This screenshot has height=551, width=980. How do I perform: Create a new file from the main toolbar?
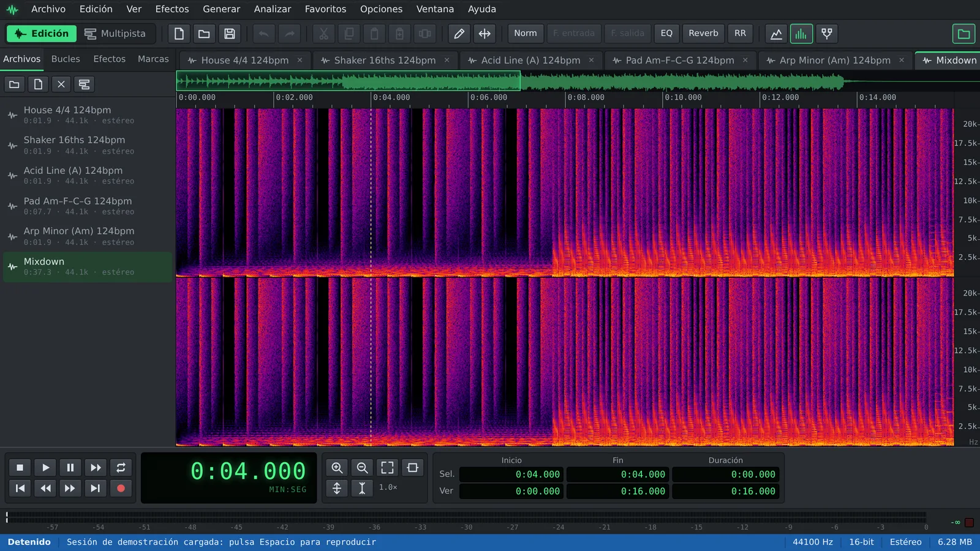(179, 34)
